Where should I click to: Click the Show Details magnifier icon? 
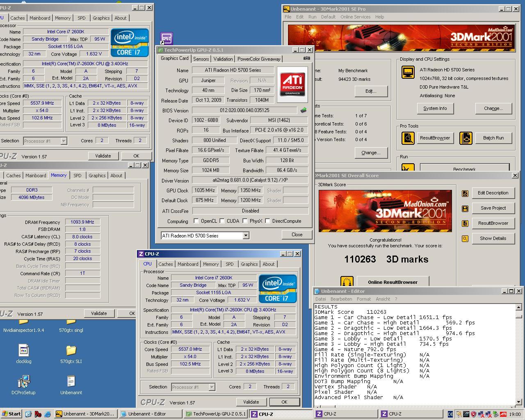465,239
